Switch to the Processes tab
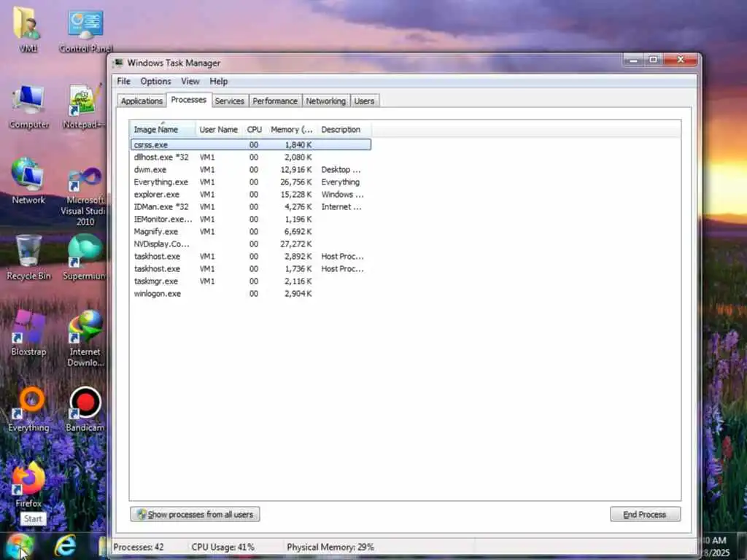The width and height of the screenshot is (747, 560). [189, 99]
